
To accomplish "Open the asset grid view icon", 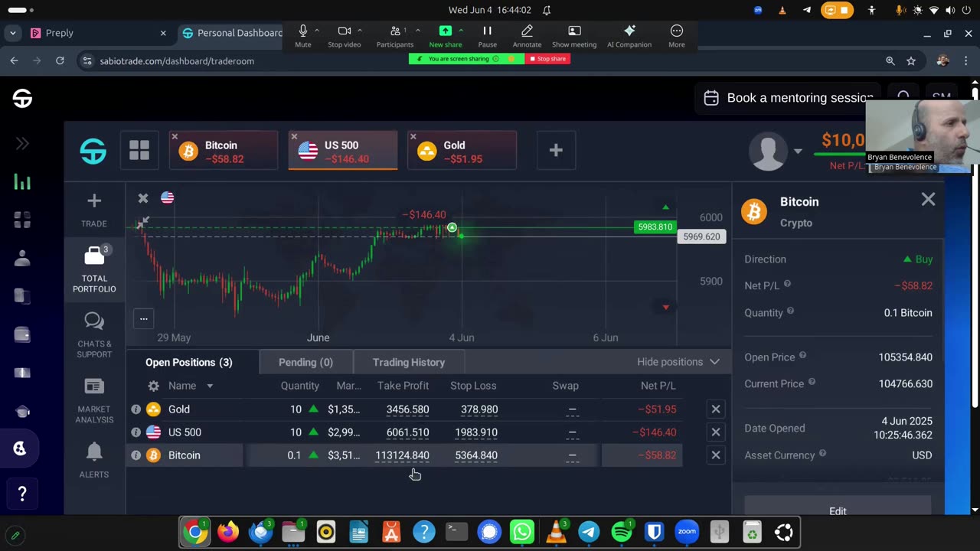I will [139, 150].
